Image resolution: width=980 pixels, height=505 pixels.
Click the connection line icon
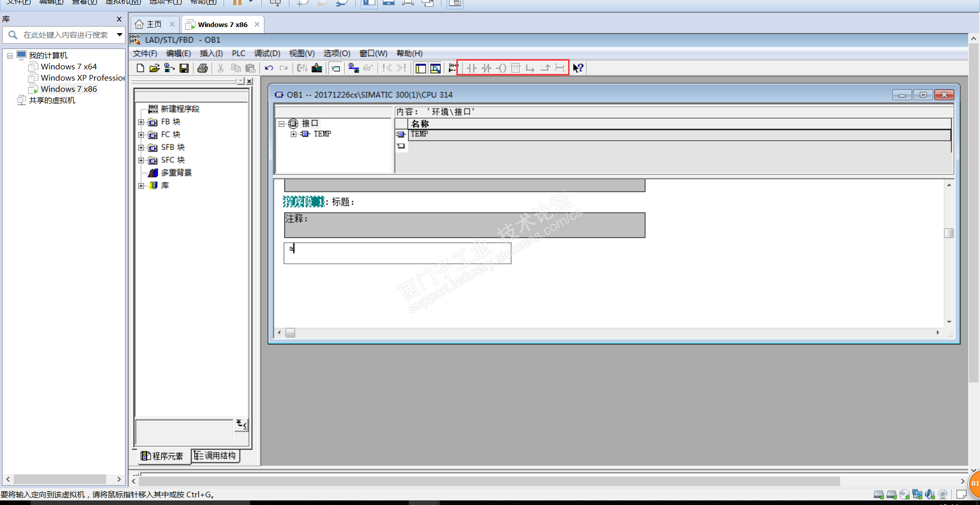tap(560, 68)
